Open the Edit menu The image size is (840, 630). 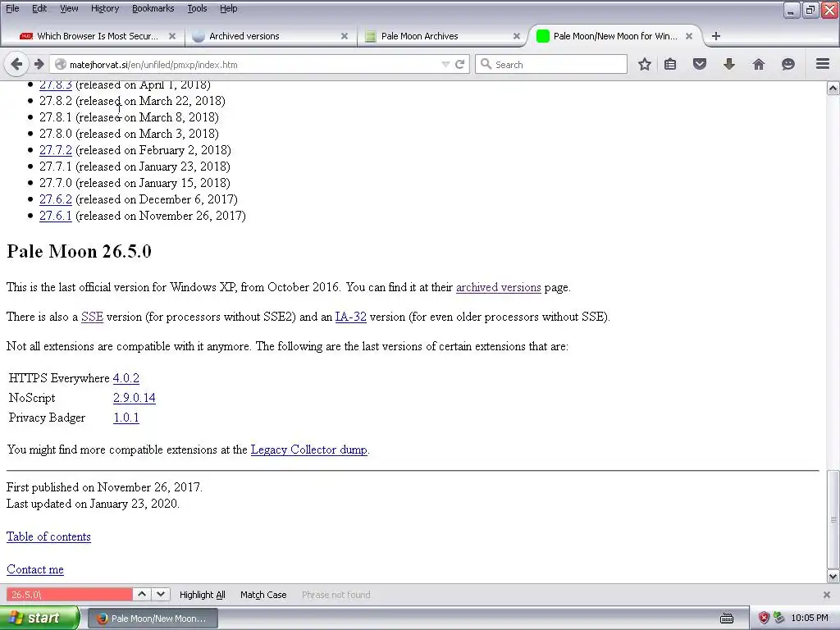[39, 8]
